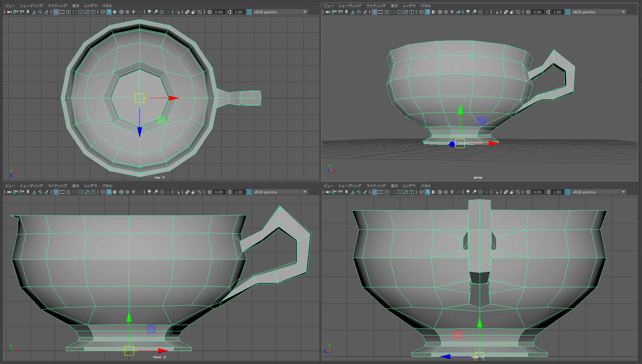Toggle the grid display in top viewport
Image resolution: width=642 pixels, height=364 pixels.
[x=56, y=12]
